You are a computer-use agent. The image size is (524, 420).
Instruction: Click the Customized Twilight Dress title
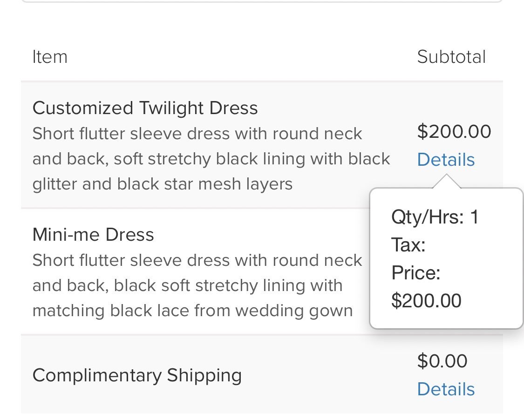pyautogui.click(x=145, y=108)
